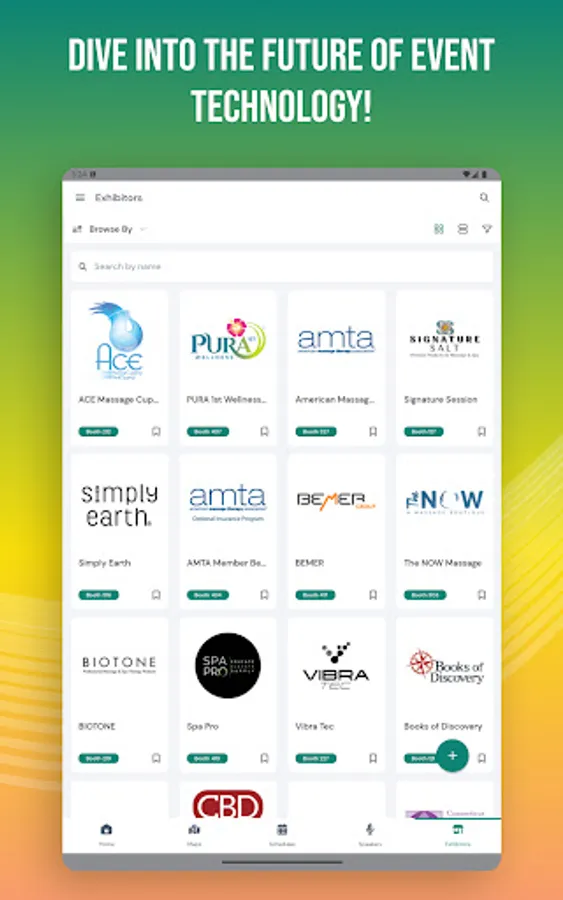Image resolution: width=563 pixels, height=900 pixels.
Task: Go to the Schedule tab
Action: pos(282,835)
